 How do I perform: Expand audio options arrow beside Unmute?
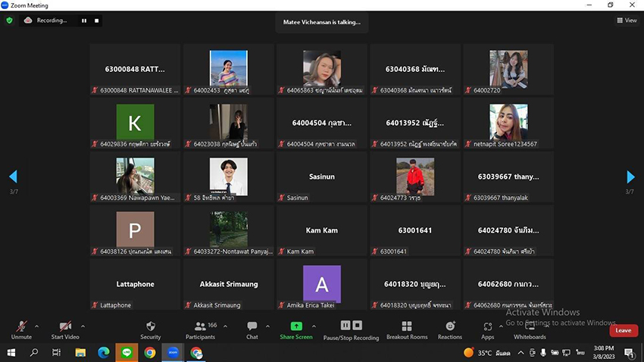tap(36, 326)
